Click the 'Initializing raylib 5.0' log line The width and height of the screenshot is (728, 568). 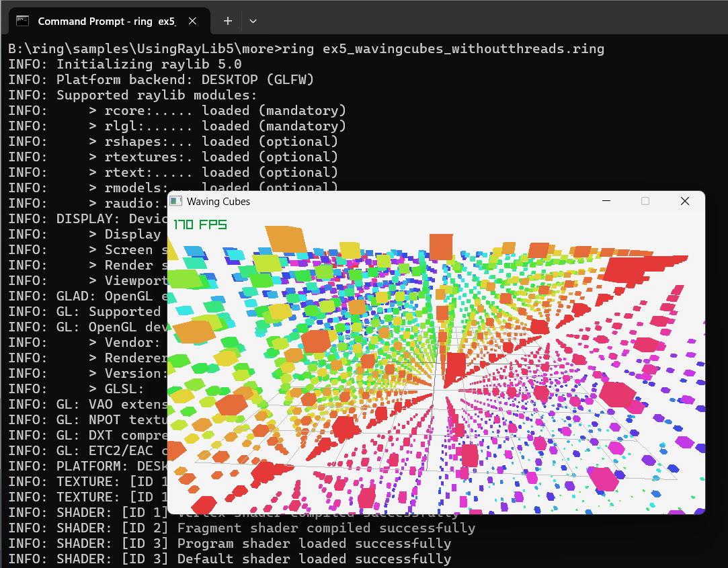[149, 65]
